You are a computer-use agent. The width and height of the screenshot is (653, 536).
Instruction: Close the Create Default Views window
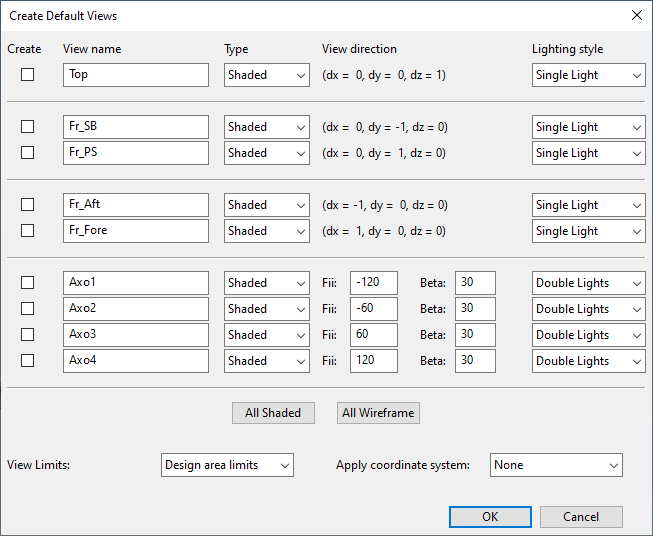636,15
